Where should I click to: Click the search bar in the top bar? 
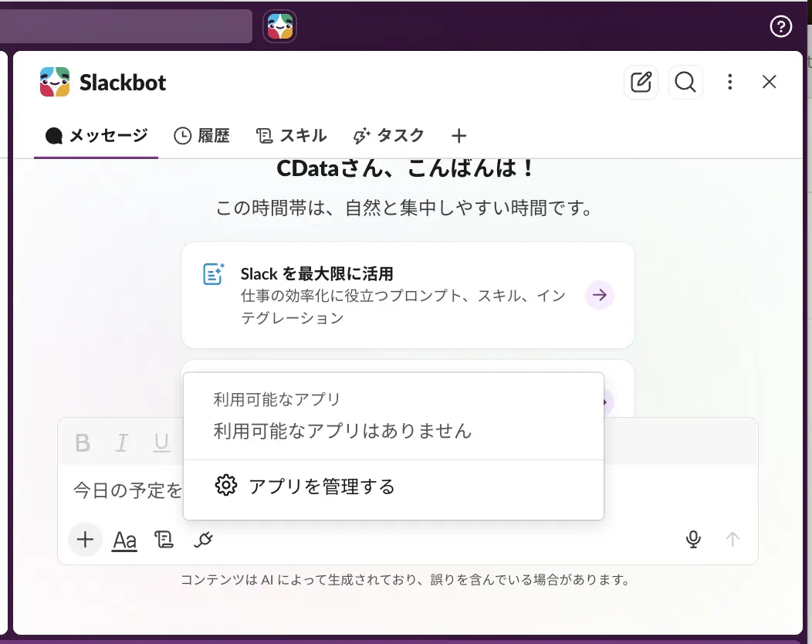(126, 26)
